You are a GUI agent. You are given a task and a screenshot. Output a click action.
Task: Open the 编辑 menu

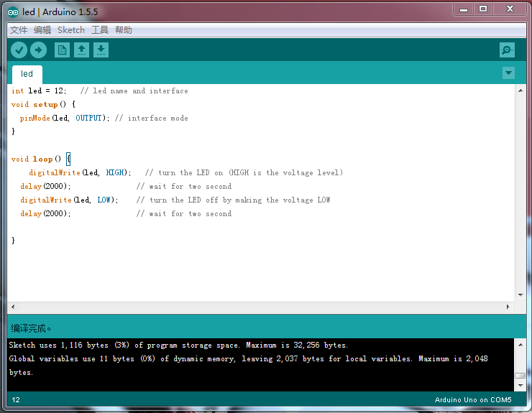[42, 30]
